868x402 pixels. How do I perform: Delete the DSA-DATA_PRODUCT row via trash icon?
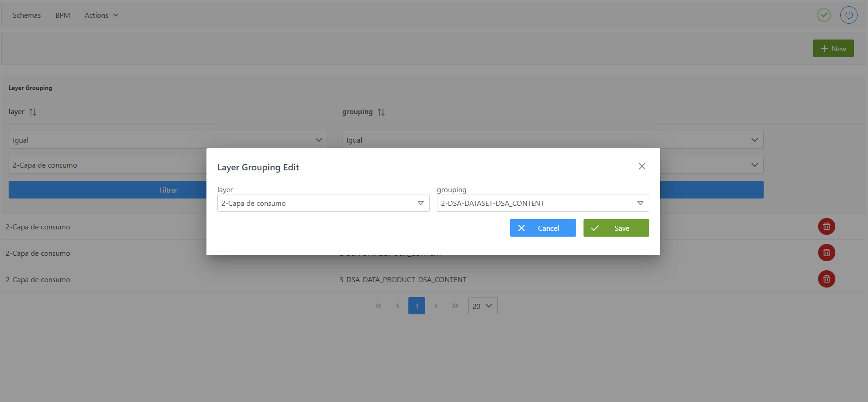point(826,279)
